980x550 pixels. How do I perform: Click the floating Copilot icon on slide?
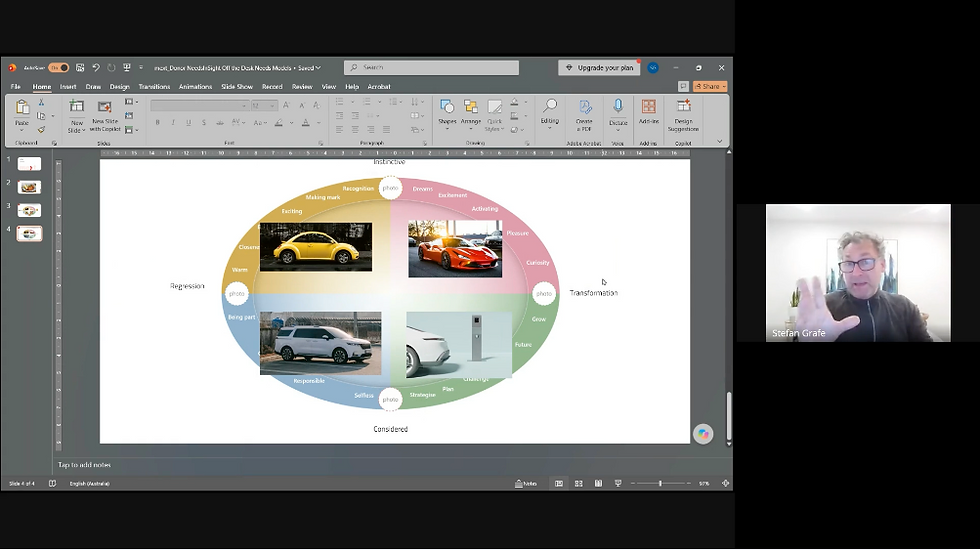[x=703, y=434]
